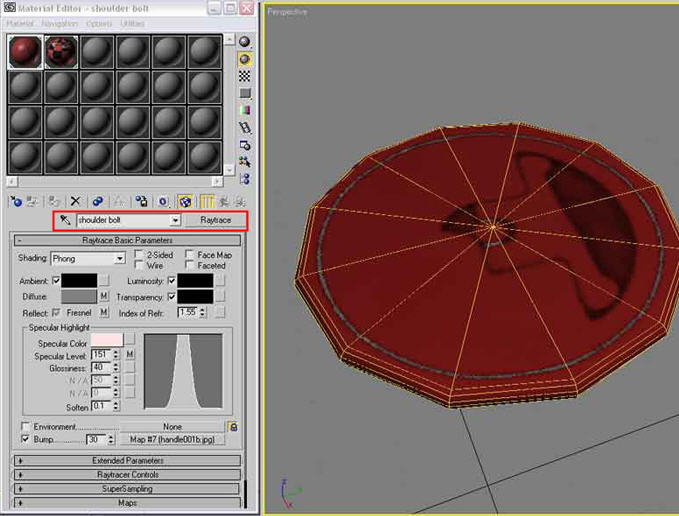Open the shoulder bolt material name dropdown
The image size is (679, 516).
point(176,220)
